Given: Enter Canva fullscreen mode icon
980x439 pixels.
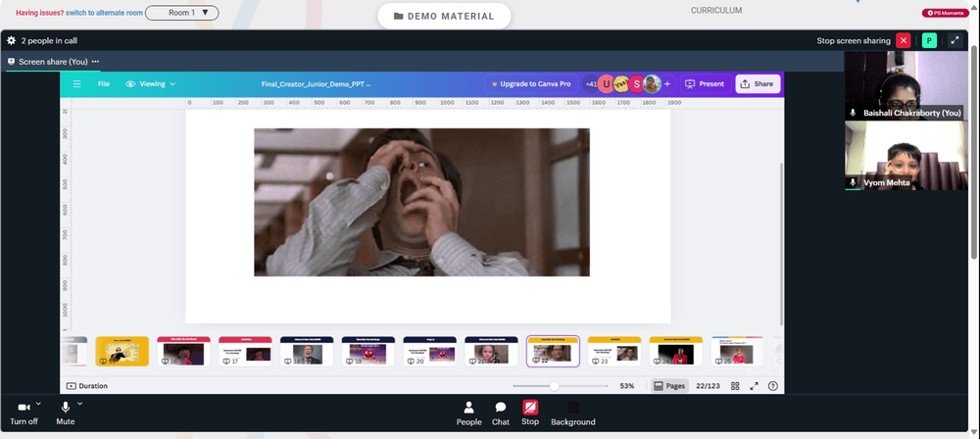Looking at the screenshot, I should [x=755, y=386].
